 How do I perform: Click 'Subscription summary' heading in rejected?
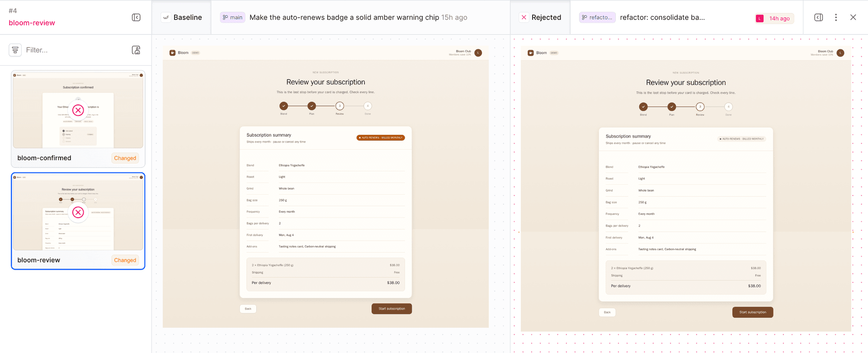(x=628, y=136)
